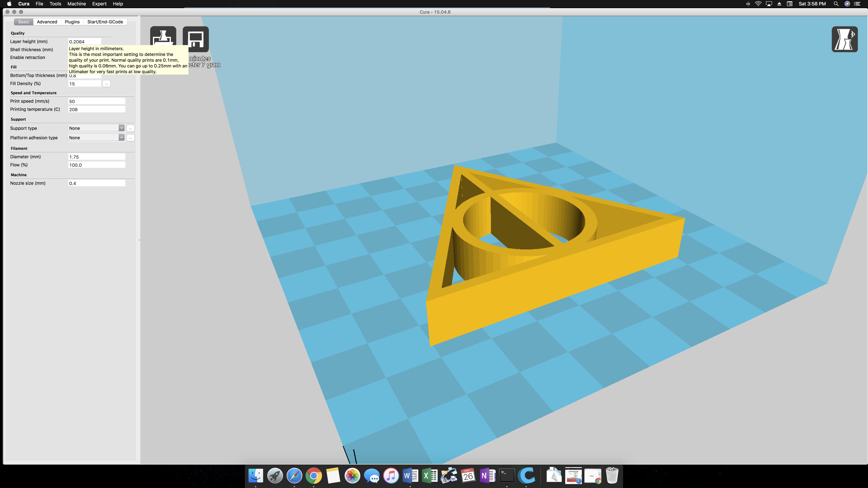The height and width of the screenshot is (488, 868).
Task: Click the AirPlay display icon
Action: point(769,4)
